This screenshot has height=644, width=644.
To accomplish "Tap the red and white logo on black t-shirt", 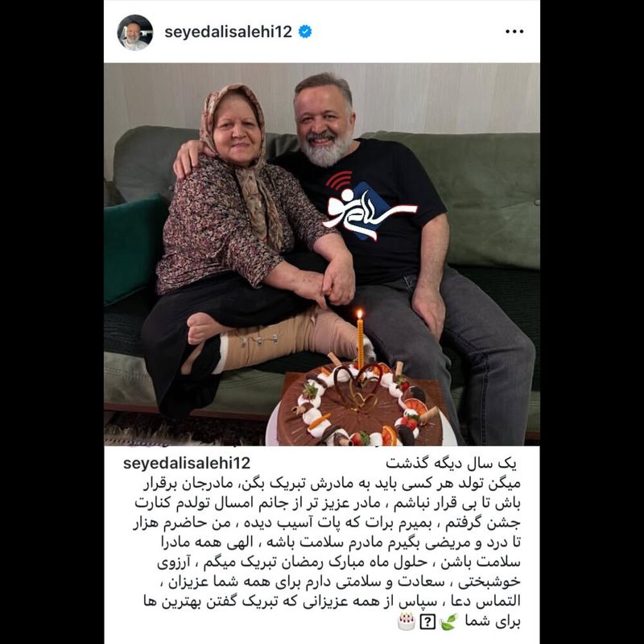I will (368, 205).
